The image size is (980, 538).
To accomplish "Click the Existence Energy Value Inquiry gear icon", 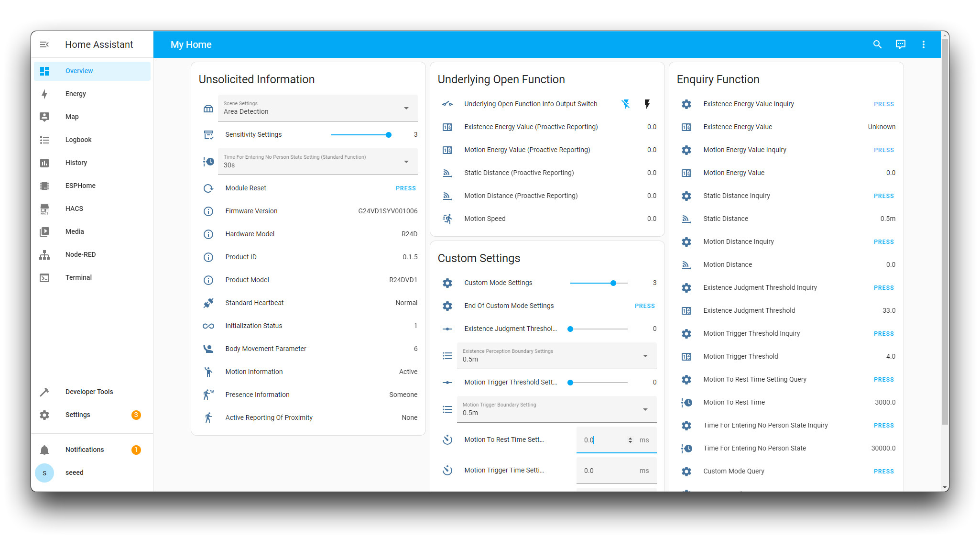I will 686,104.
